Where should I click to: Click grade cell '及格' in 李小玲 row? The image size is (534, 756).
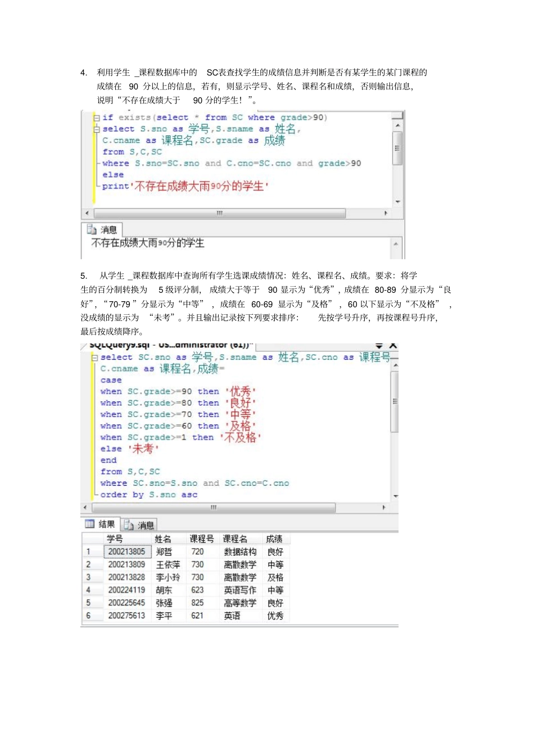coord(276,577)
